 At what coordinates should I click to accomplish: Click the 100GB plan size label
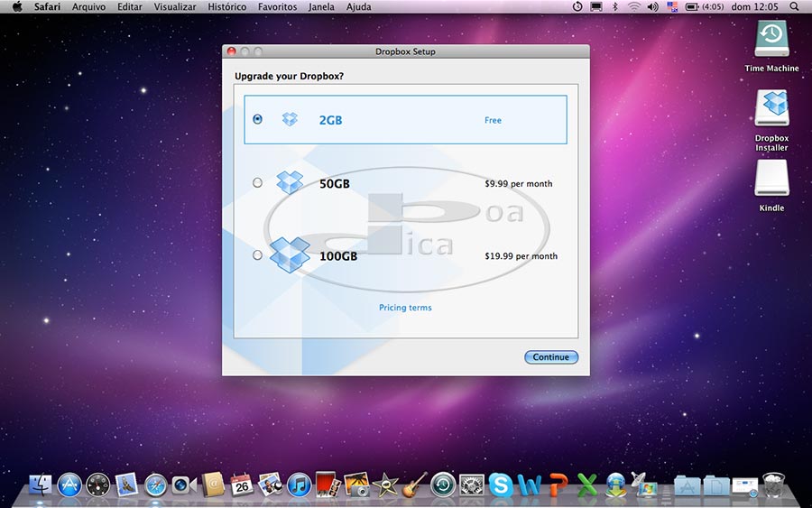click(x=338, y=256)
